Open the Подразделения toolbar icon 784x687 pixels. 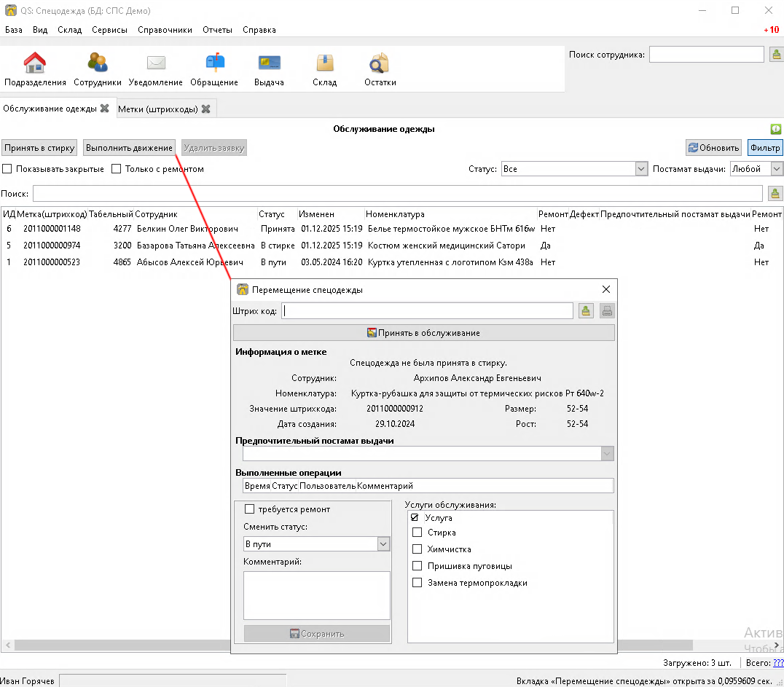[x=34, y=65]
